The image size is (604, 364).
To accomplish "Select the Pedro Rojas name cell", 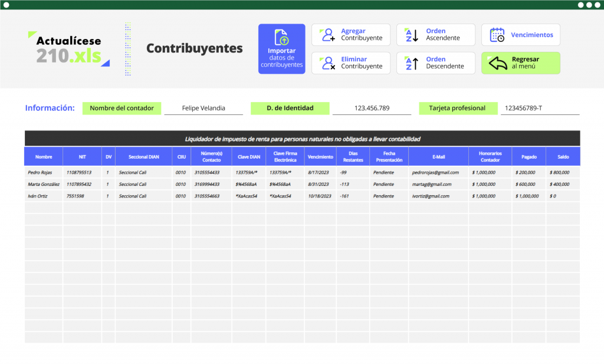I will click(44, 172).
